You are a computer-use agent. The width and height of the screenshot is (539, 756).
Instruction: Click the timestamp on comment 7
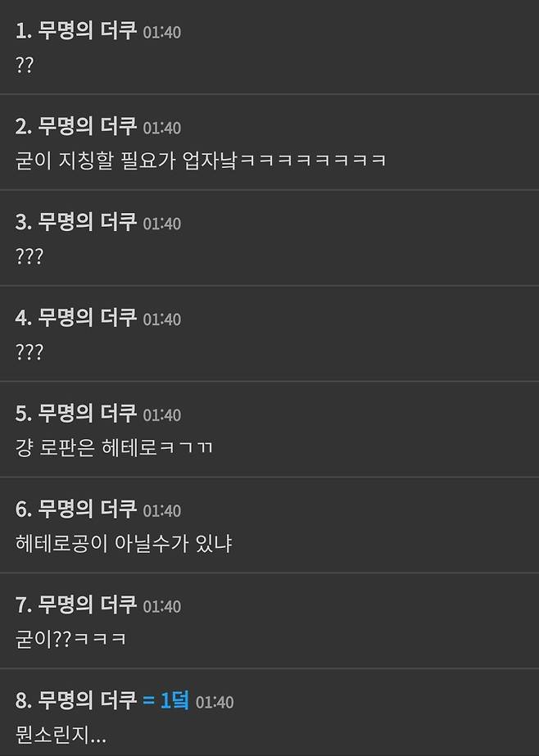pos(162,607)
